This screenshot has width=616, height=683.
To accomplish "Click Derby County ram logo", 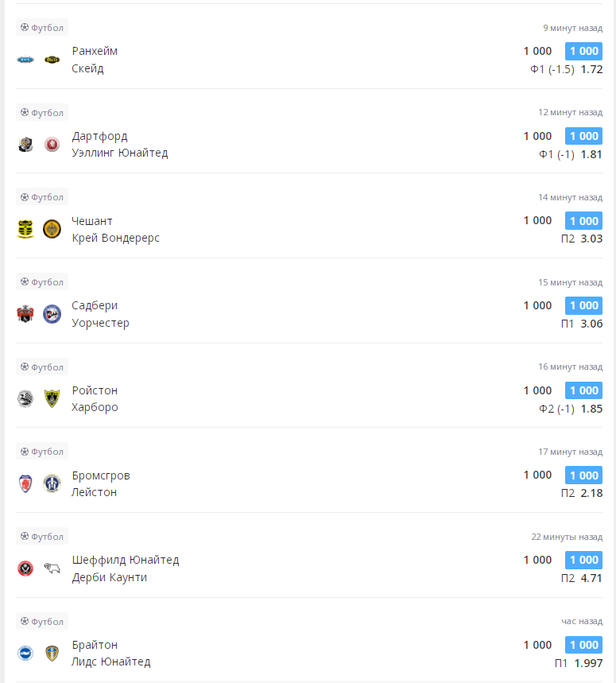I will (x=52, y=569).
